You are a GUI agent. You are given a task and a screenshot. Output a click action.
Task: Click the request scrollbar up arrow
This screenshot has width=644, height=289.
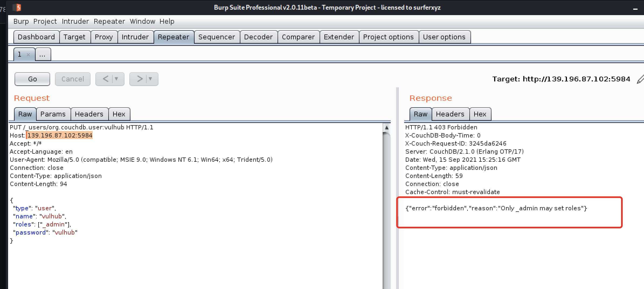[386, 128]
